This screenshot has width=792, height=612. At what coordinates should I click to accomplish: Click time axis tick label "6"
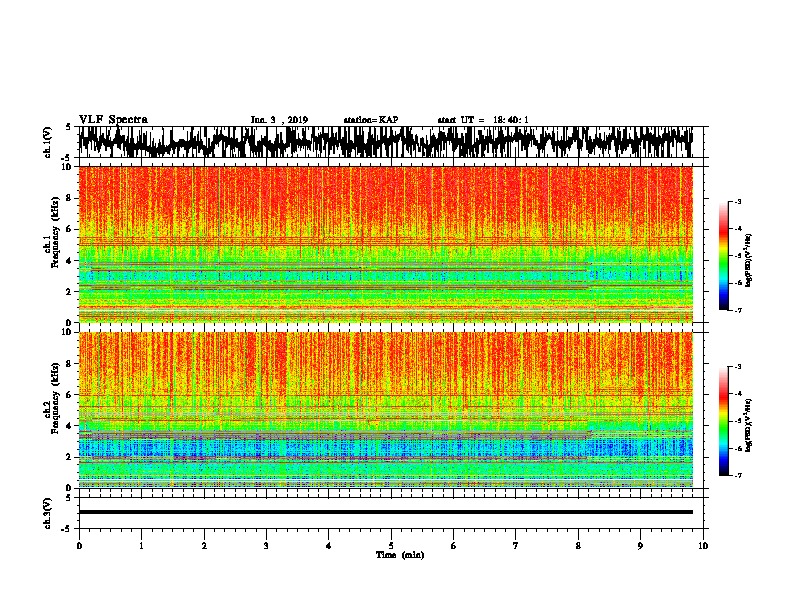[x=453, y=546]
